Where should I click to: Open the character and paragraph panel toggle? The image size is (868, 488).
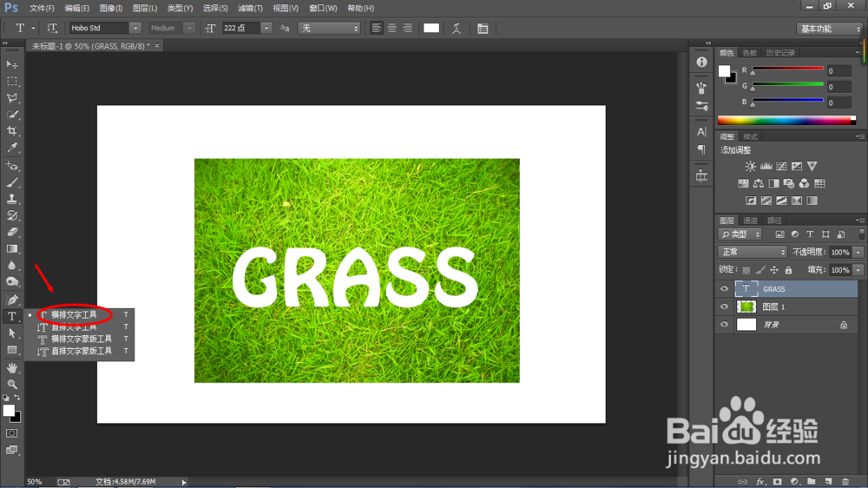pos(483,29)
